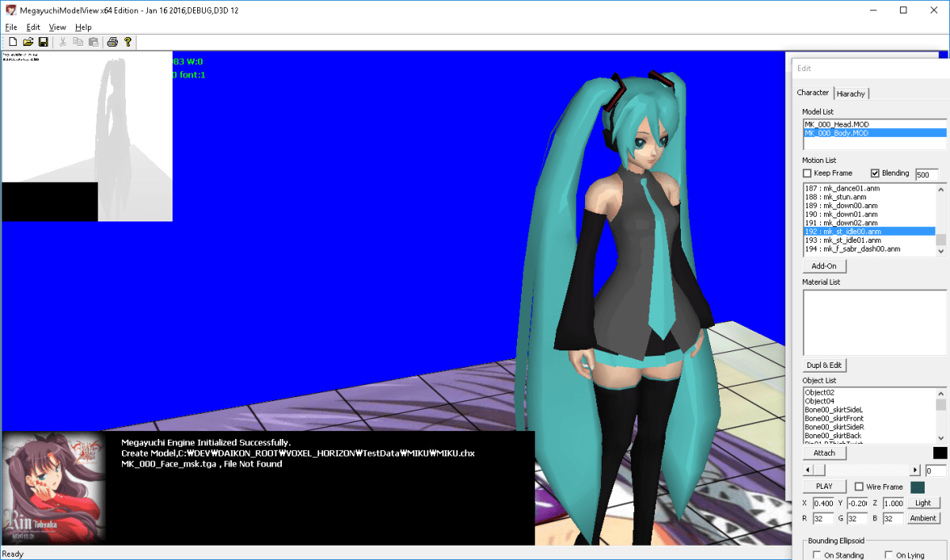Viewport: 950px width, 560px height.
Task: Click the Copy toolbar icon
Action: click(x=78, y=42)
